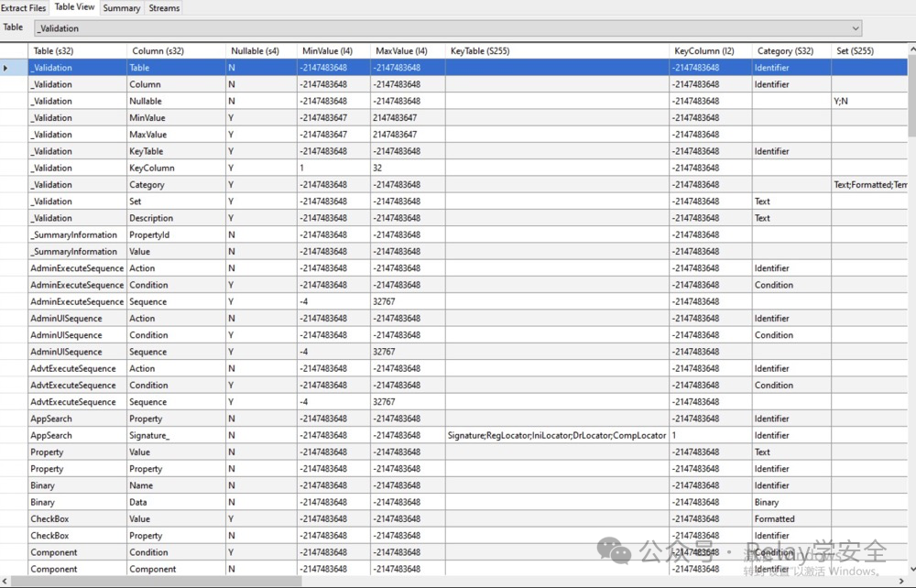Viewport: 916px width, 588px height.
Task: Open the Table View tab
Action: (74, 7)
